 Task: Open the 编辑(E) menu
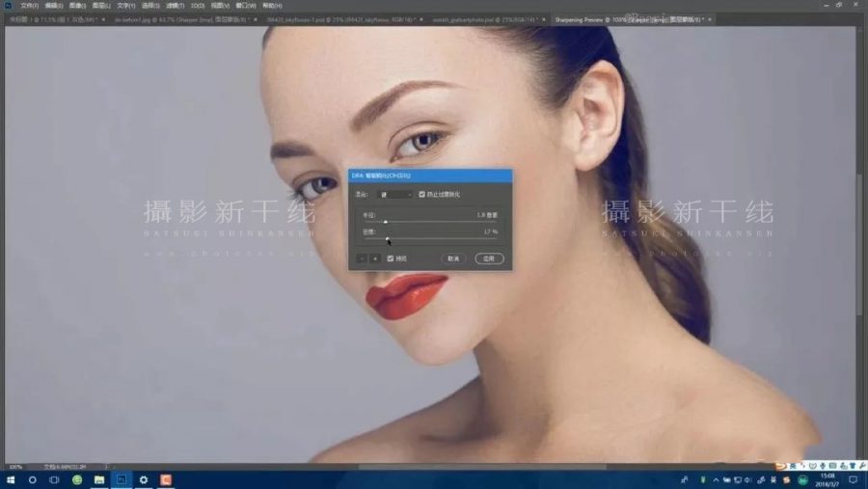pyautogui.click(x=54, y=6)
